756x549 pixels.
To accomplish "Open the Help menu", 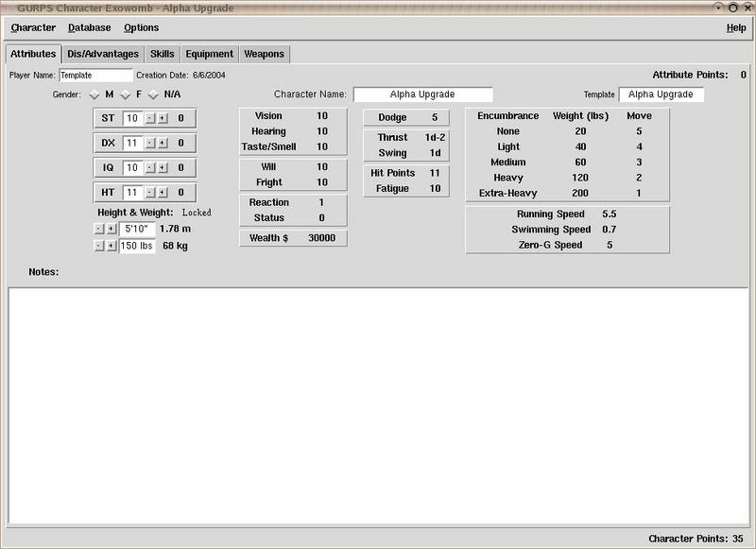I will click(736, 28).
